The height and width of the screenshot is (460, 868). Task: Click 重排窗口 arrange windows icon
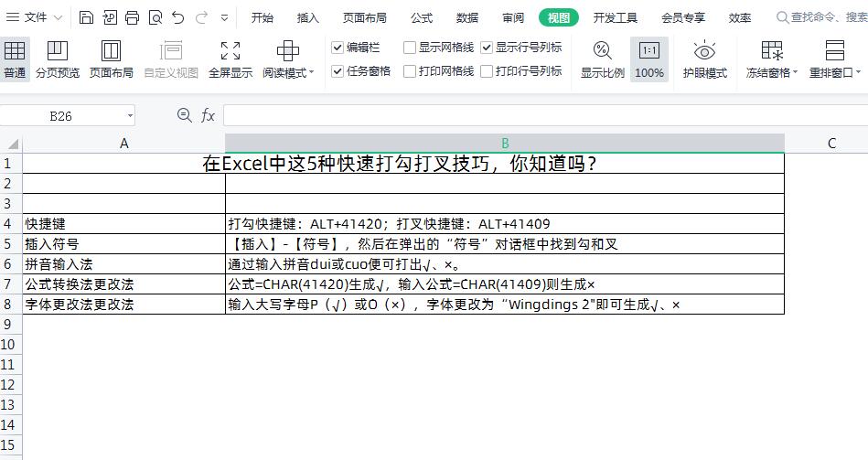pyautogui.click(x=835, y=50)
